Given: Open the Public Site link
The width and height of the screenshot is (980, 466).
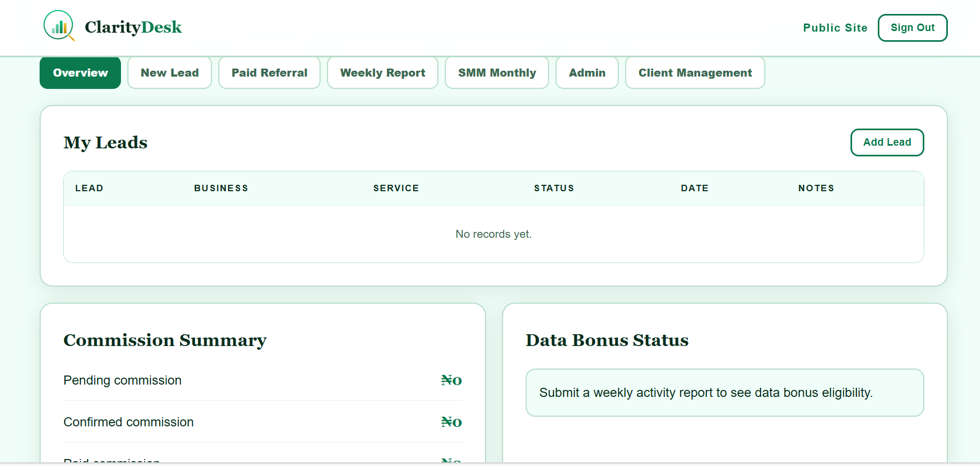Looking at the screenshot, I should click(x=835, y=28).
